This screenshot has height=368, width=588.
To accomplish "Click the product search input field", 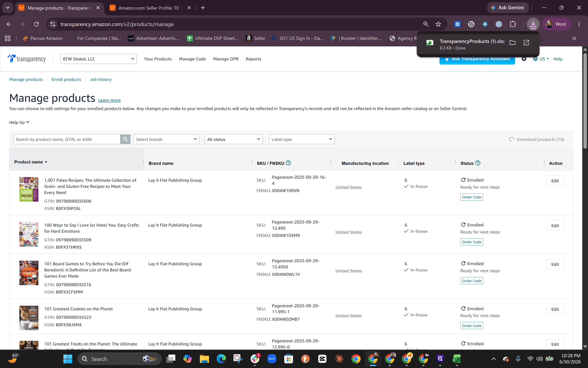I will (x=67, y=139).
